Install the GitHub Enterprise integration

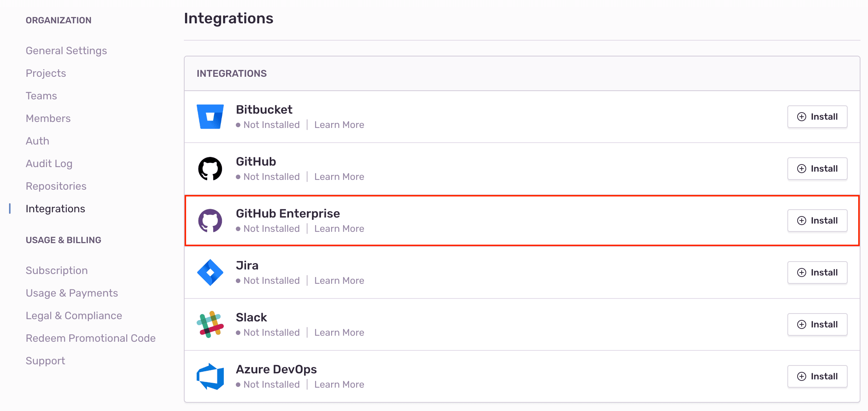(x=817, y=221)
